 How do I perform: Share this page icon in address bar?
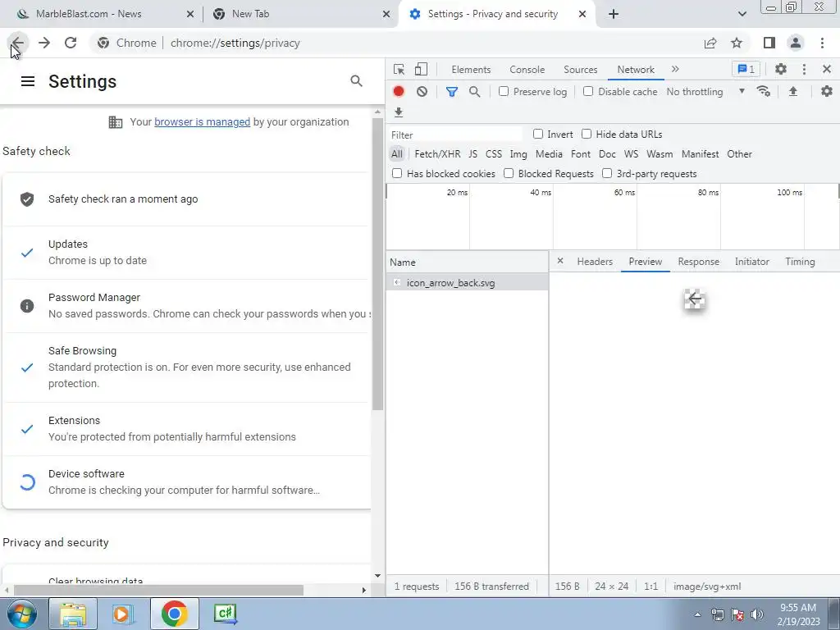click(710, 43)
